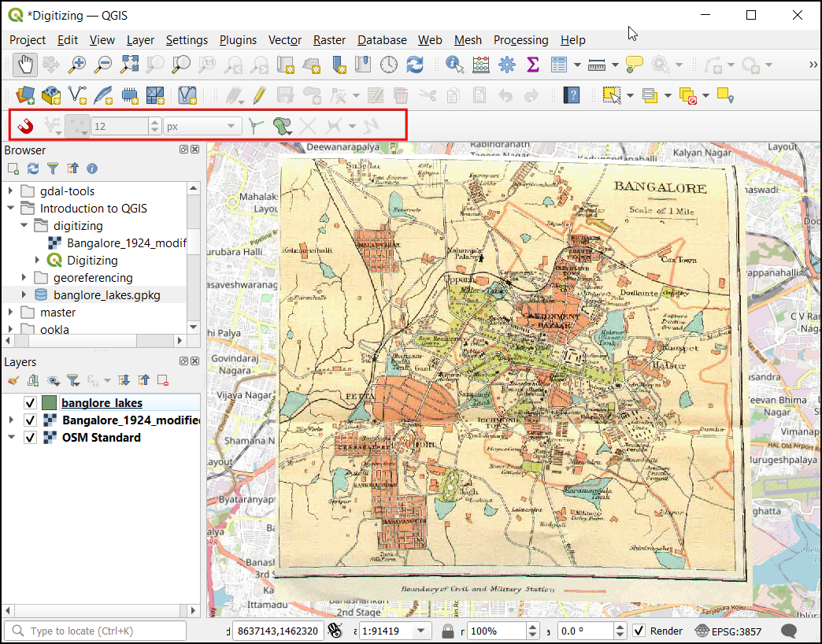
Task: Click the toolbar overflow chevron button
Action: 813,65
